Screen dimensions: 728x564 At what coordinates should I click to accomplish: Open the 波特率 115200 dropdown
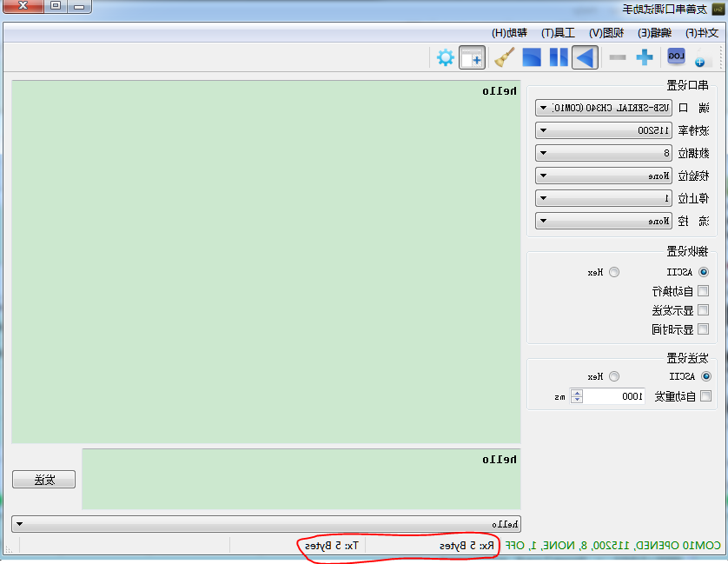point(604,130)
